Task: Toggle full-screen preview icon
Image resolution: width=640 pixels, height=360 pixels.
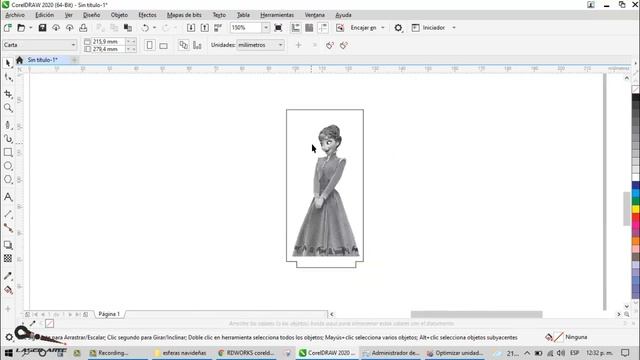Action: click(x=278, y=28)
